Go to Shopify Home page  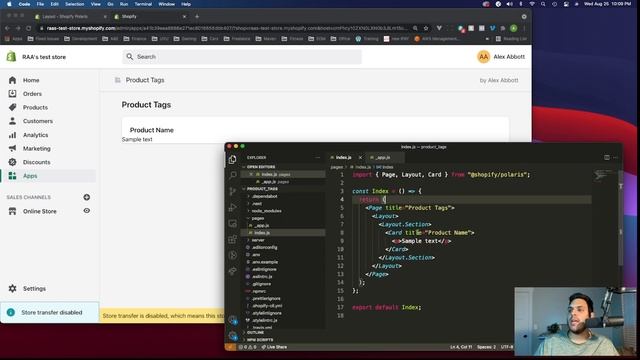[x=31, y=80]
